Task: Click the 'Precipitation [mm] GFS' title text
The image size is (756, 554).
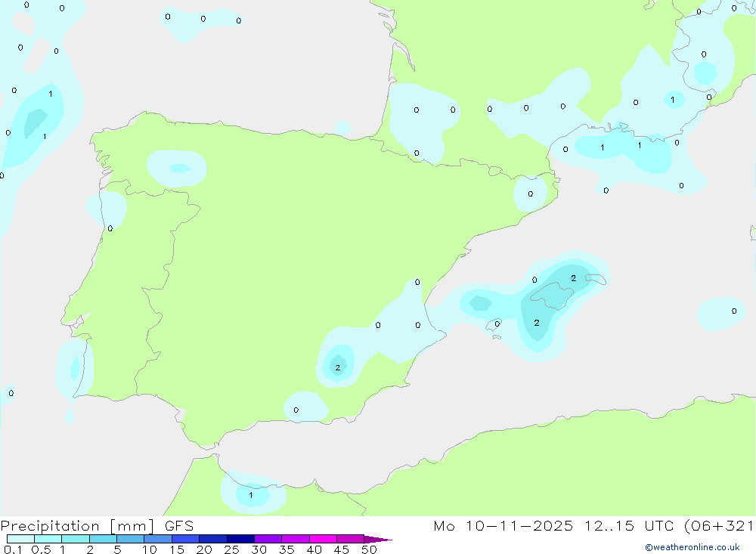Action: point(97,525)
